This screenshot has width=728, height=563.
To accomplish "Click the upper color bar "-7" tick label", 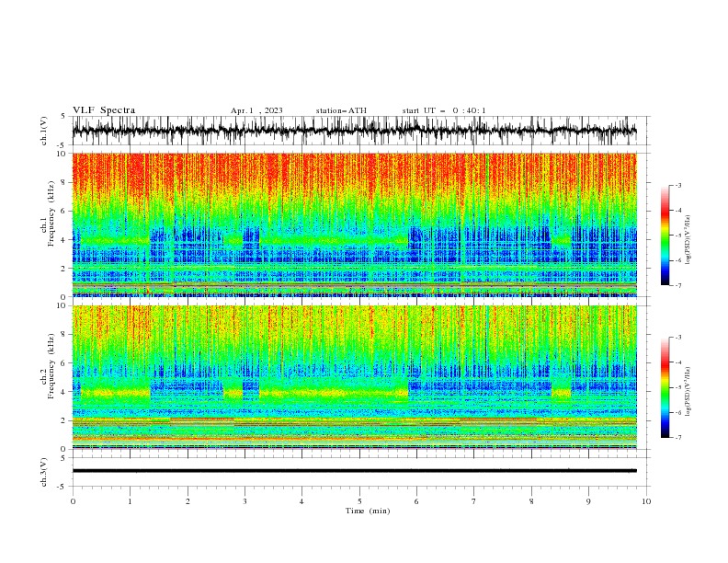I will point(677,285).
